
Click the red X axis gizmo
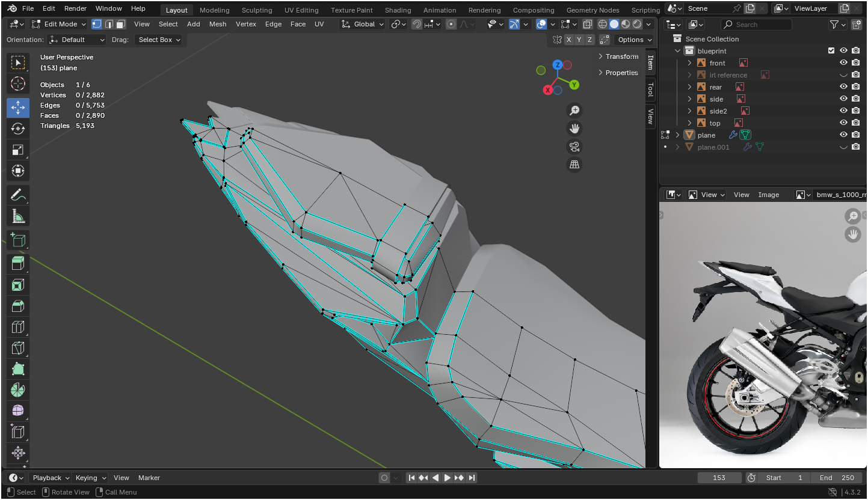click(548, 90)
